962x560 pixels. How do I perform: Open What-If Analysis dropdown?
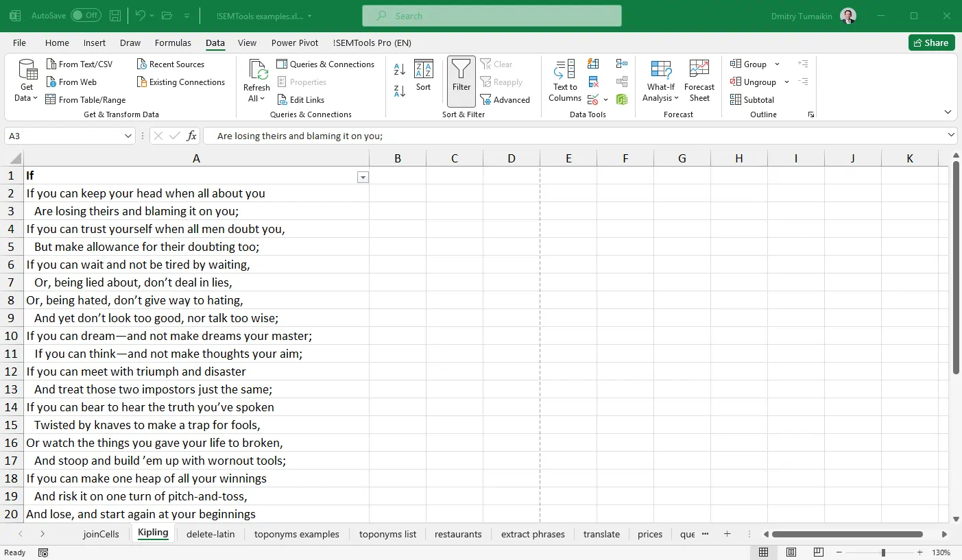pos(661,81)
